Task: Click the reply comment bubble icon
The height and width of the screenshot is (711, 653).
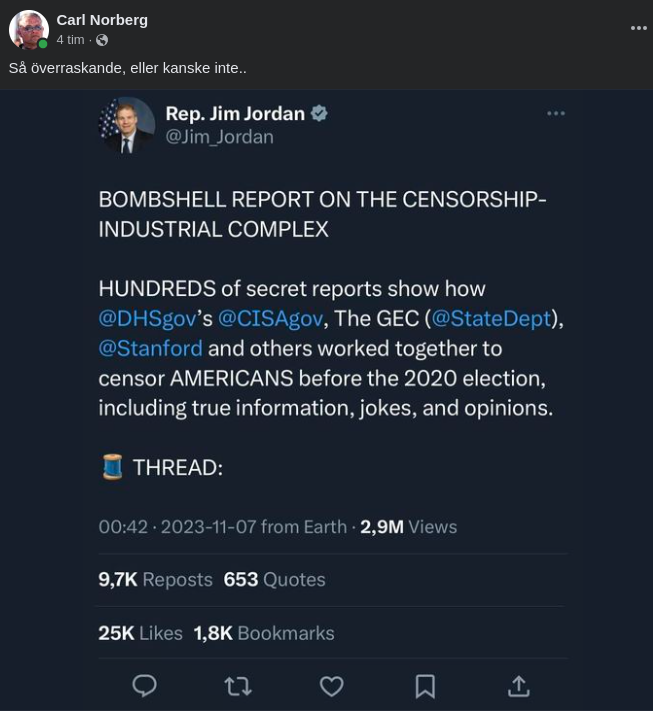Action: click(x=145, y=686)
